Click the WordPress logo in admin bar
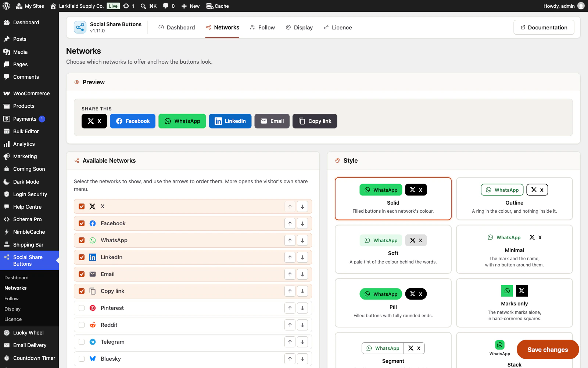This screenshot has width=588, height=368. coord(6,6)
